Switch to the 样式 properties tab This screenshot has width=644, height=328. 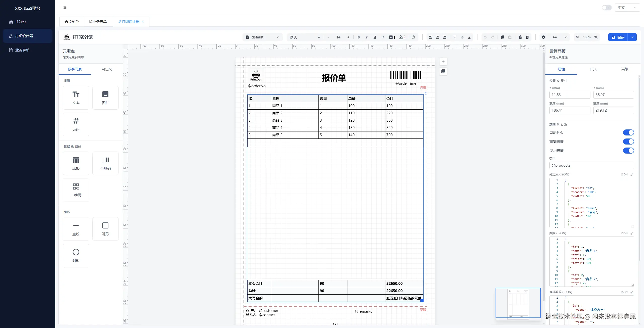pos(593,69)
